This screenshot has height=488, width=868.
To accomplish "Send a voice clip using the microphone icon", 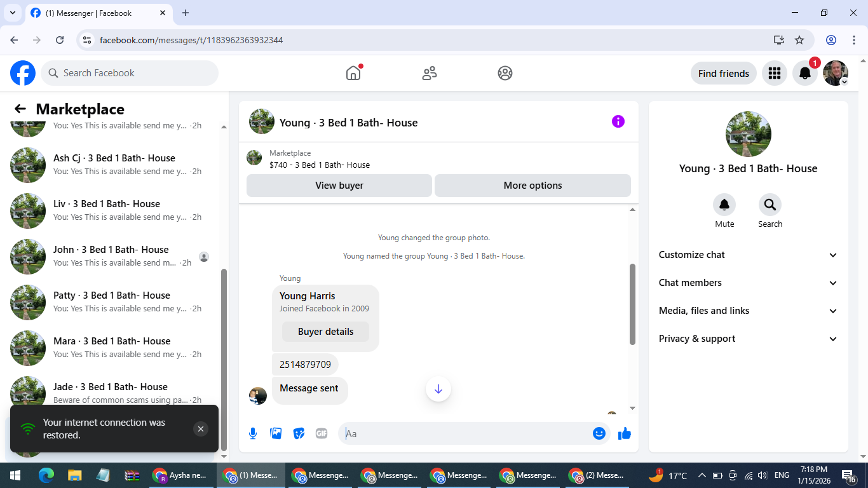I will 253,433.
